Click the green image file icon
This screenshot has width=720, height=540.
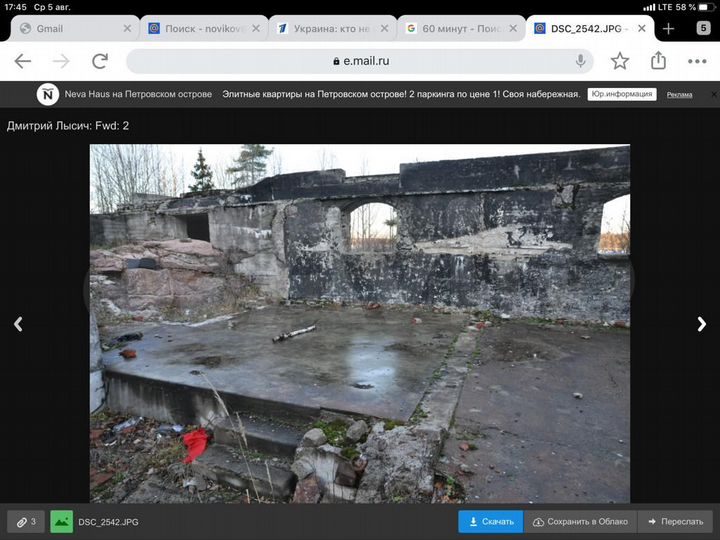(x=62, y=522)
